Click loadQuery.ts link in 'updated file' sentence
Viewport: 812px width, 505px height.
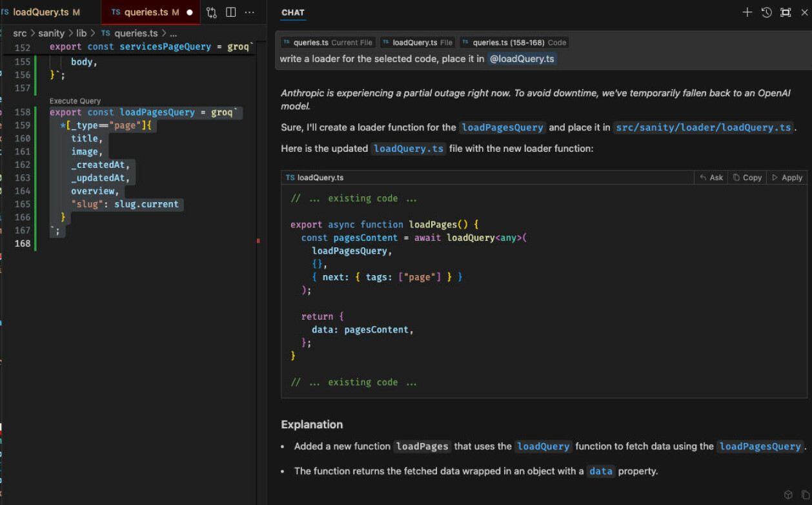409,149
